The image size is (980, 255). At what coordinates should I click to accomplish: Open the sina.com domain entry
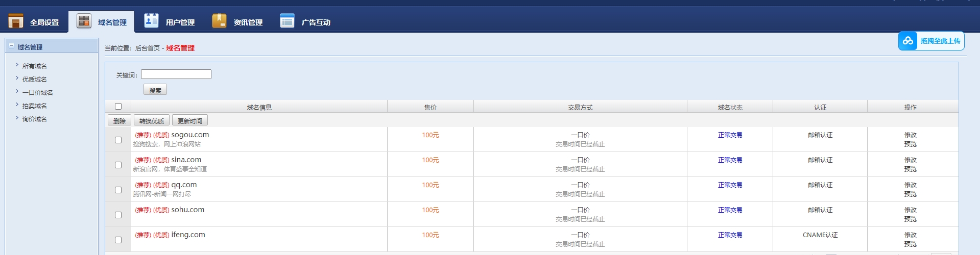(x=186, y=160)
